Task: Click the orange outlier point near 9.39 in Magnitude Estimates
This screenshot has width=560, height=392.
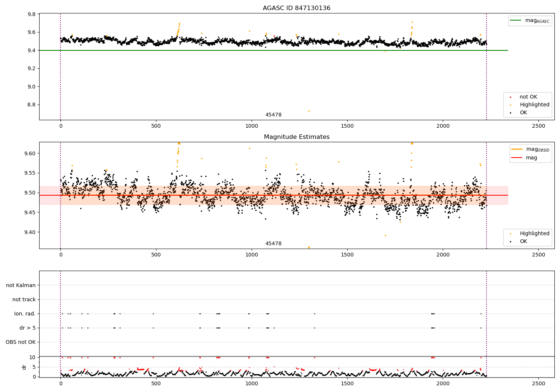Action: 385,235
